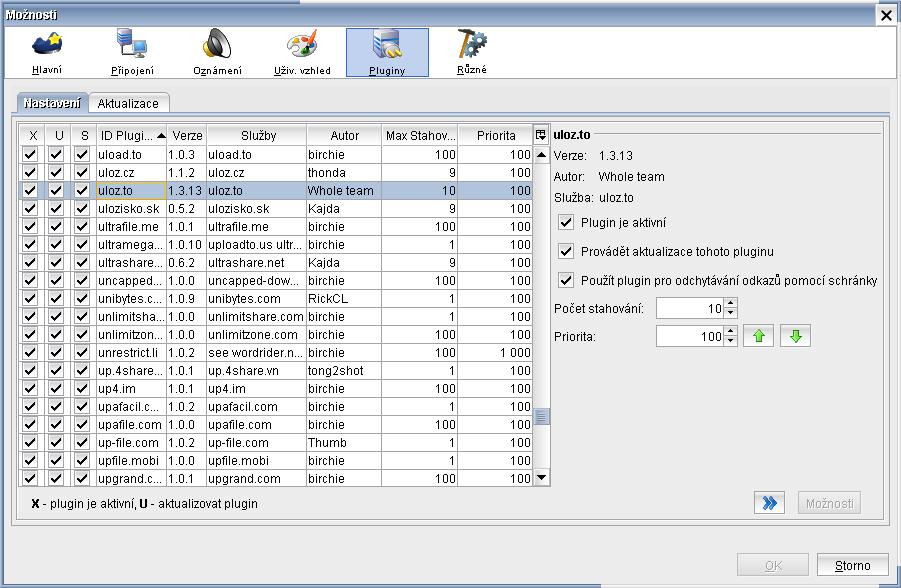Toggle the Plugin je aktivní checkbox
The width and height of the screenshot is (901, 588).
click(566, 222)
